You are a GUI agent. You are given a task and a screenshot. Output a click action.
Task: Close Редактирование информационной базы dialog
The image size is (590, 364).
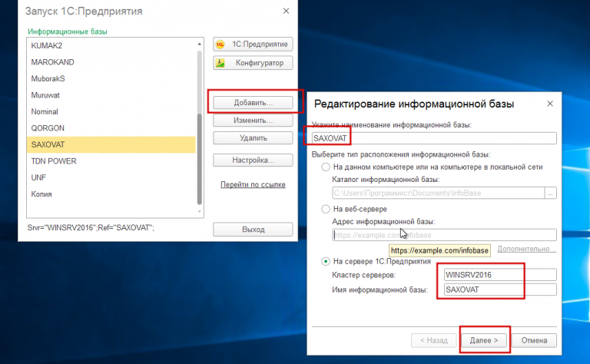(x=550, y=104)
